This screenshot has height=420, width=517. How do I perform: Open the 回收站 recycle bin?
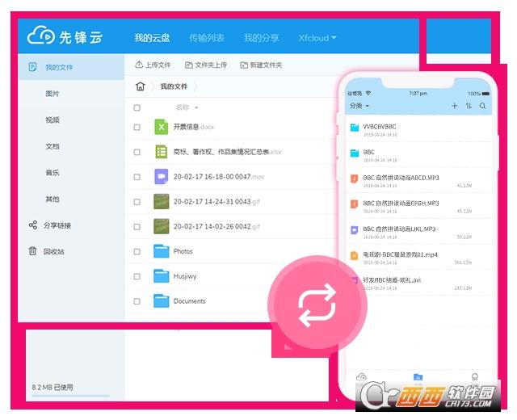click(54, 251)
